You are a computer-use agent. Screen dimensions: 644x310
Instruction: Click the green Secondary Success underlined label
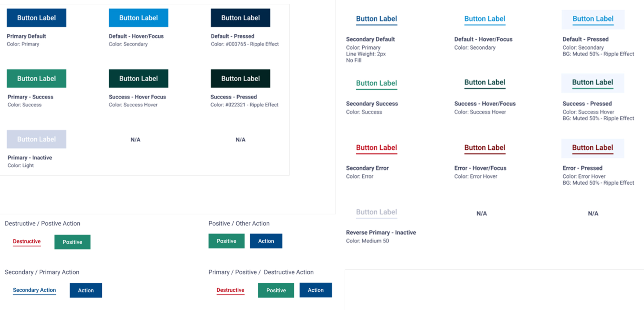click(376, 83)
